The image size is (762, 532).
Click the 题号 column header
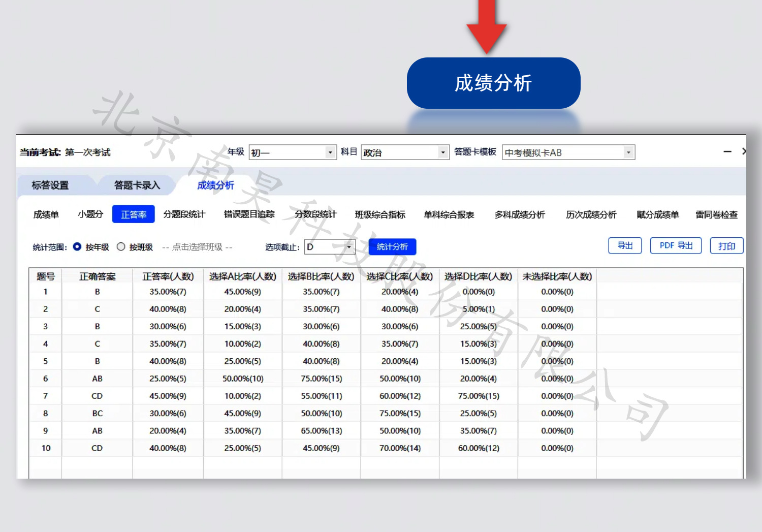[46, 276]
